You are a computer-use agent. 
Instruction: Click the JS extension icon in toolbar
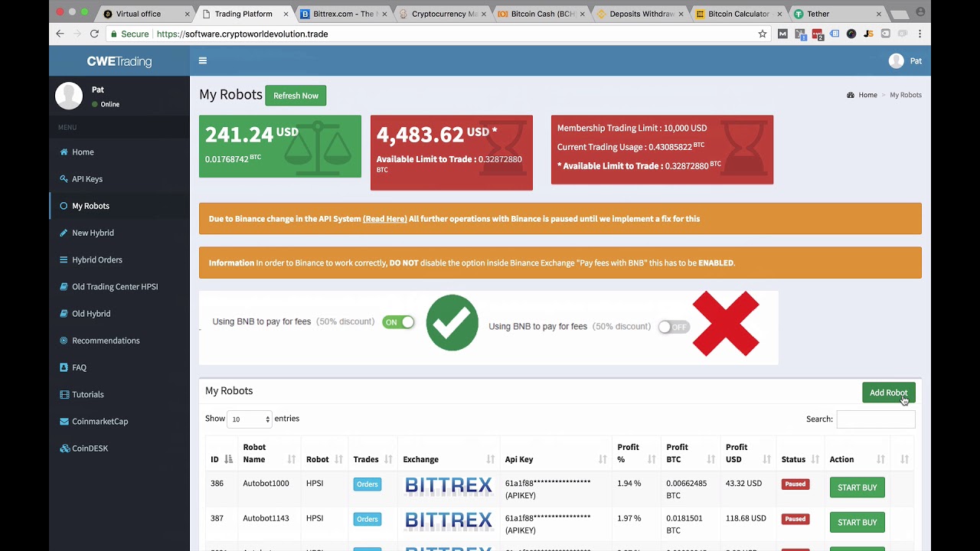(x=868, y=34)
